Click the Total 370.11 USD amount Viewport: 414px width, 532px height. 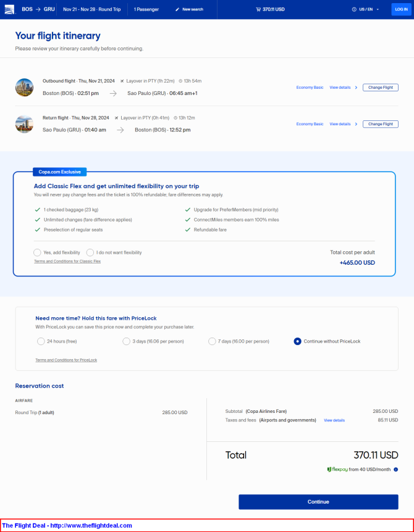376,455
